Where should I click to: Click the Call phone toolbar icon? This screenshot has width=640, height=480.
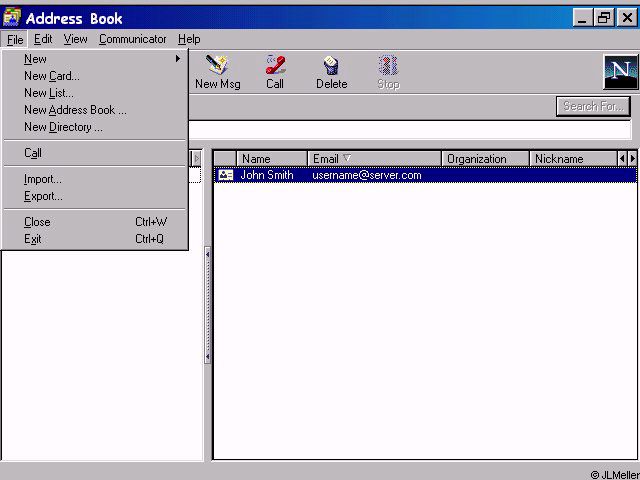(275, 72)
